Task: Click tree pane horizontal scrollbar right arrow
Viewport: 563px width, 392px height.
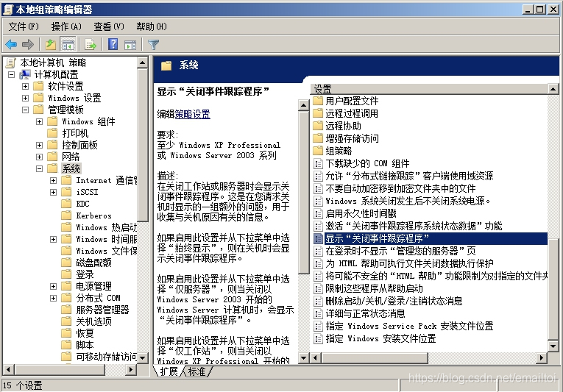Action: pyautogui.click(x=131, y=369)
